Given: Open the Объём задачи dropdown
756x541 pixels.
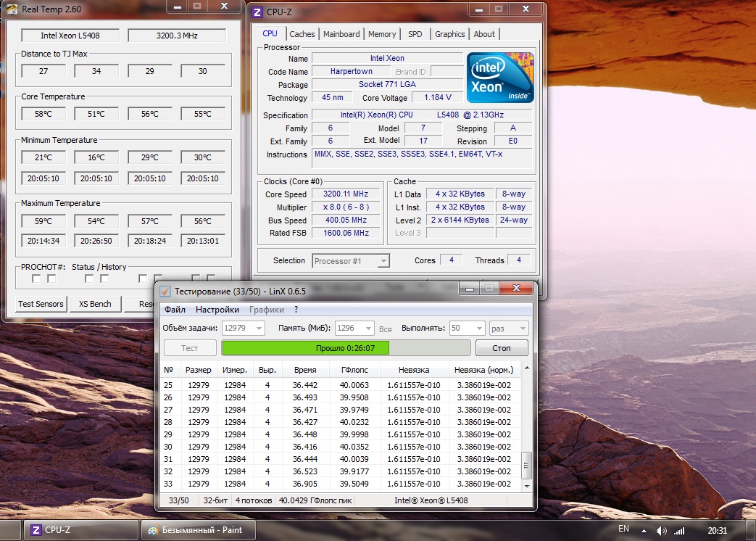Looking at the screenshot, I should 243,329.
